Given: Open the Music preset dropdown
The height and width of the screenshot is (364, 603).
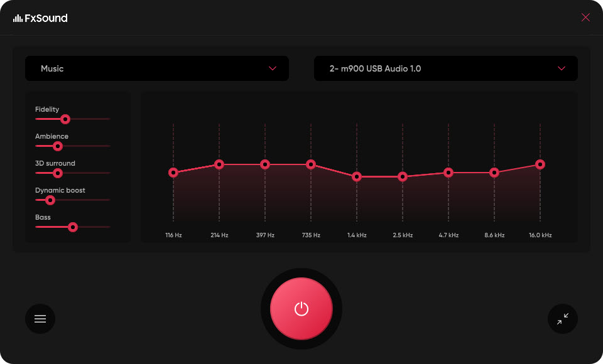Looking at the screenshot, I should point(157,68).
